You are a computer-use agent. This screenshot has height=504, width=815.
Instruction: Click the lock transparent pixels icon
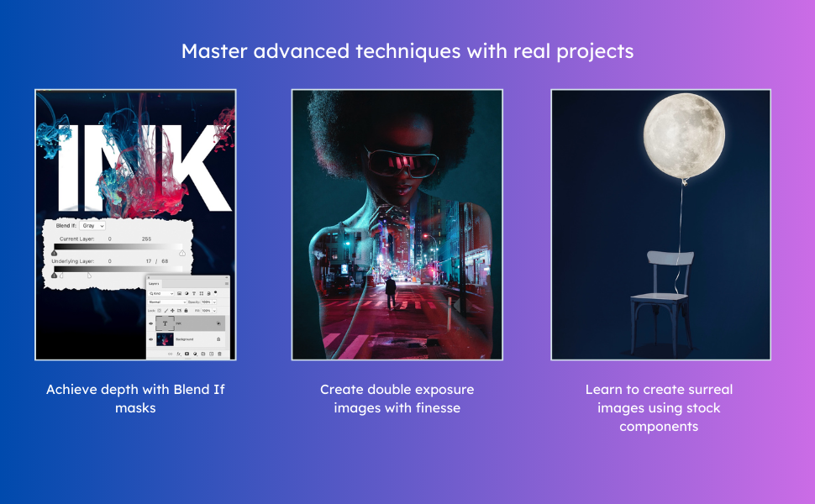[160, 310]
